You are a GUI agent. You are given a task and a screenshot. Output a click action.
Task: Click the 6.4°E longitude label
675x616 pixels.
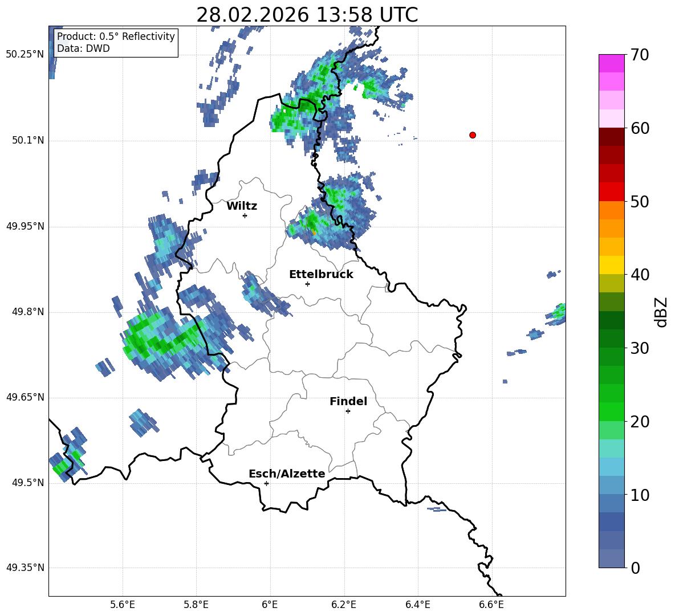tap(417, 605)
